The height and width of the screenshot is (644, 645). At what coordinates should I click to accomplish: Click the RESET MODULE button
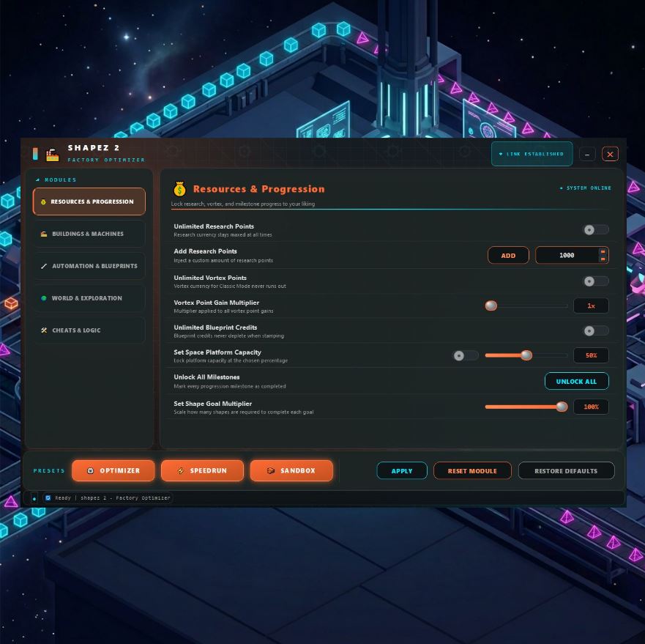coord(472,470)
